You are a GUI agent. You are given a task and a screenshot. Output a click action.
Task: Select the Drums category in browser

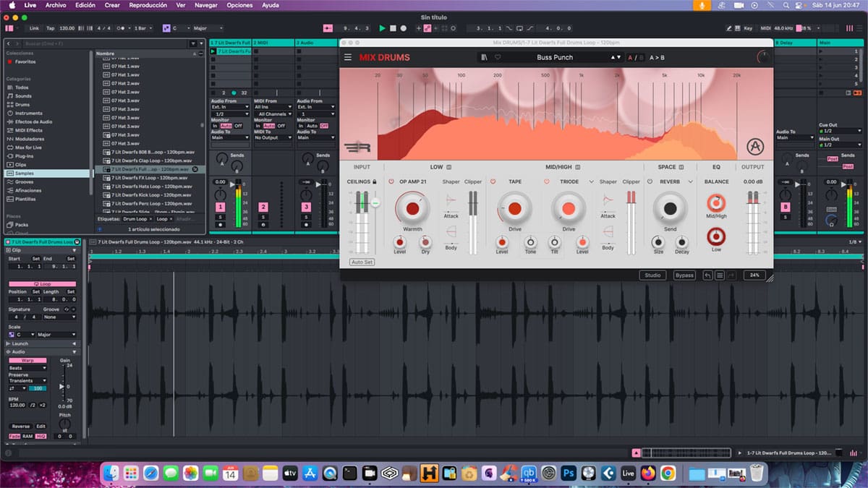[x=22, y=105]
